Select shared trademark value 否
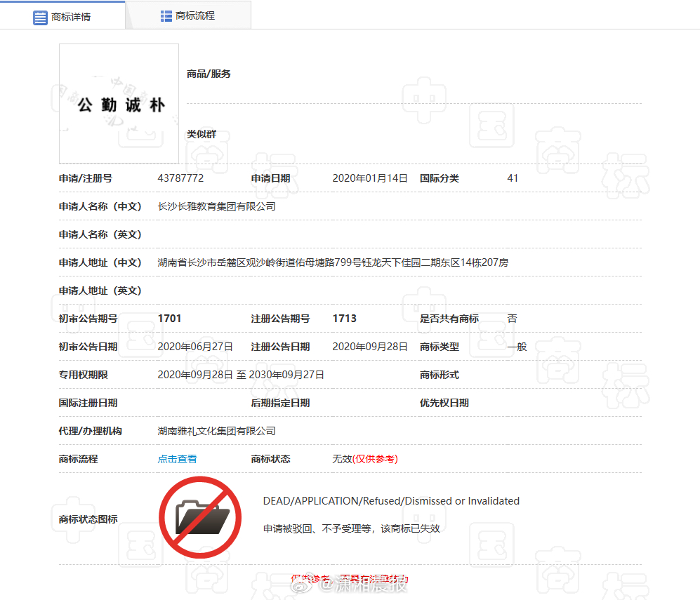This screenshot has height=600, width=700. tap(512, 319)
